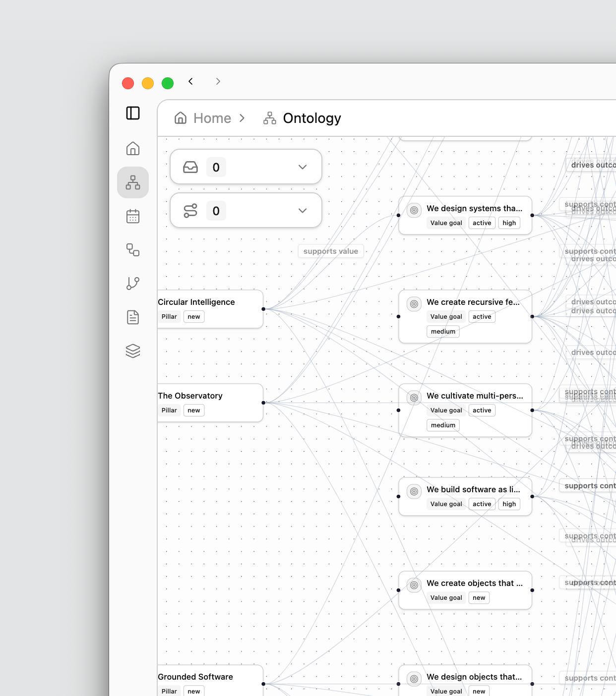Click 'new' tag on Circular Intelligence pillar
The image size is (616, 696).
click(194, 317)
